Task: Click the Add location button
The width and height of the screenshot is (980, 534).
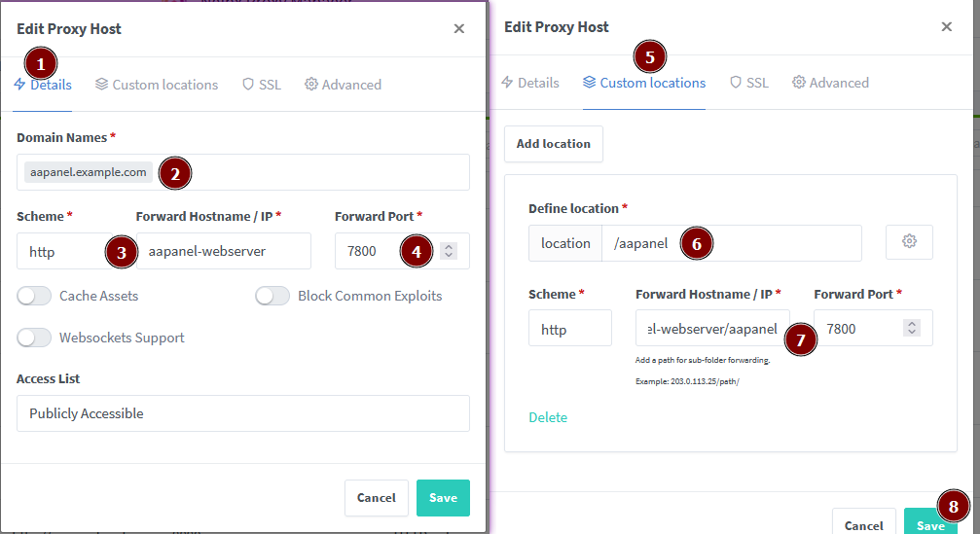Action: [x=554, y=144]
